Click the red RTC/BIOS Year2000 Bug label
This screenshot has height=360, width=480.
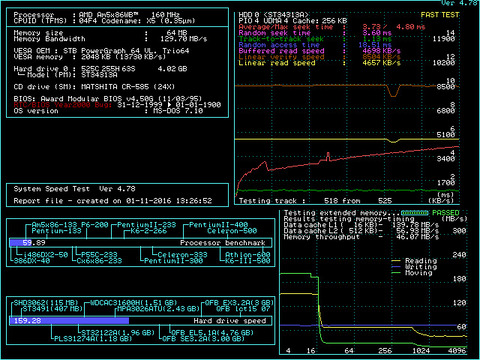pos(63,105)
